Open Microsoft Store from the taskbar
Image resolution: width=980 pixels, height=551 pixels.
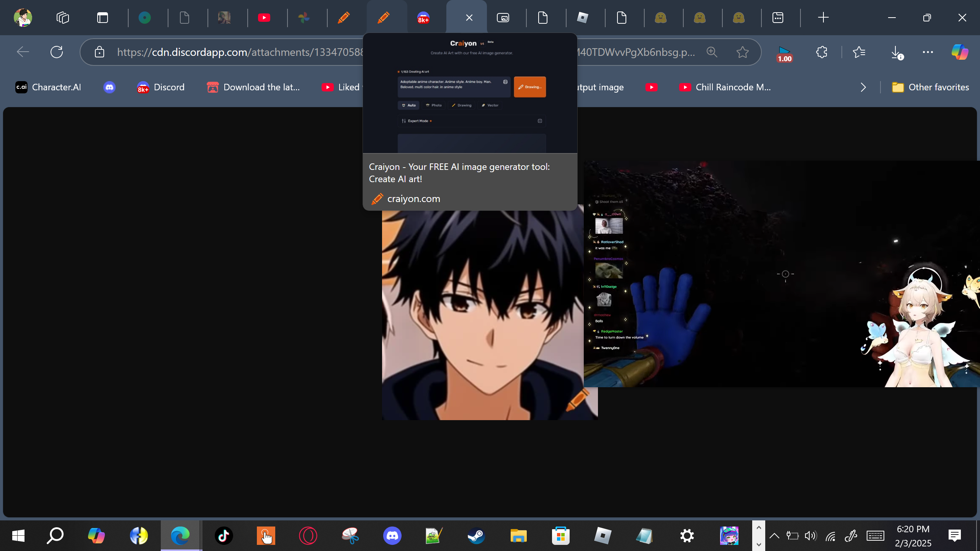tap(560, 536)
